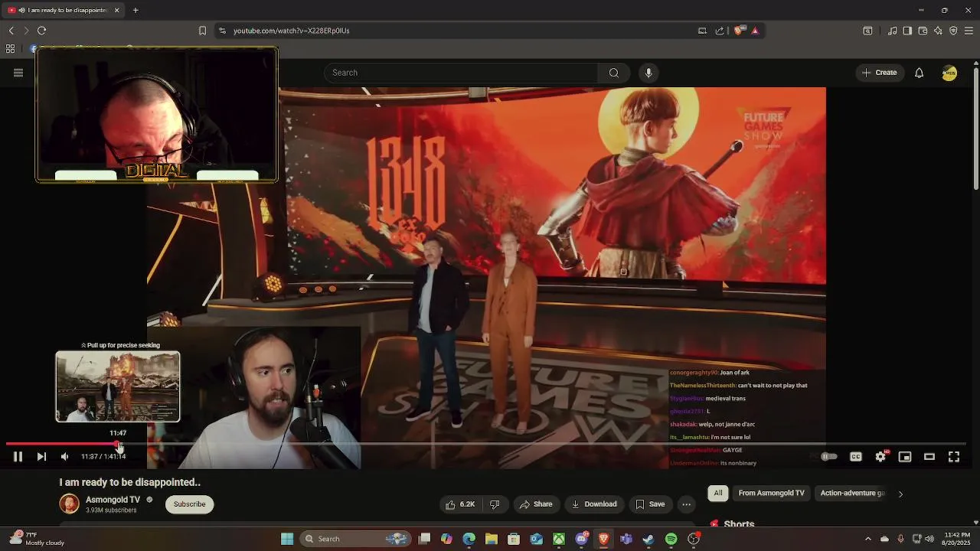The width and height of the screenshot is (980, 551).
Task: Show hidden system tray icons
Action: click(867, 539)
